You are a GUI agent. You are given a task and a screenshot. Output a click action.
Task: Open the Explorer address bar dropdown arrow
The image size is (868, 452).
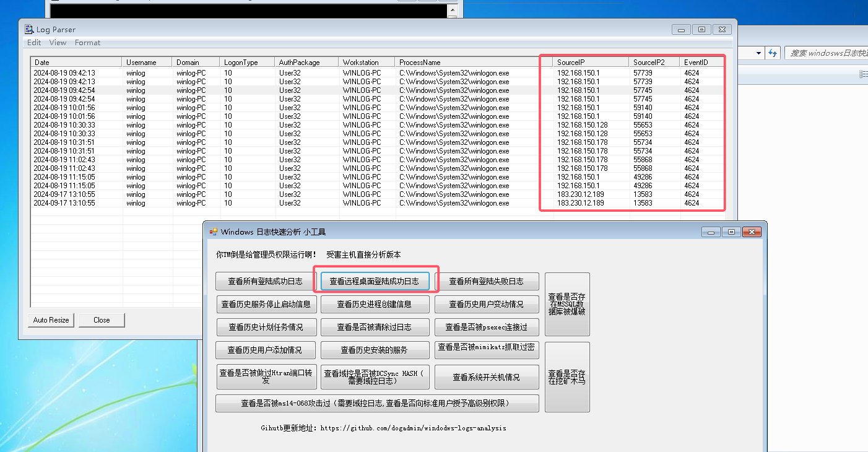coord(759,53)
